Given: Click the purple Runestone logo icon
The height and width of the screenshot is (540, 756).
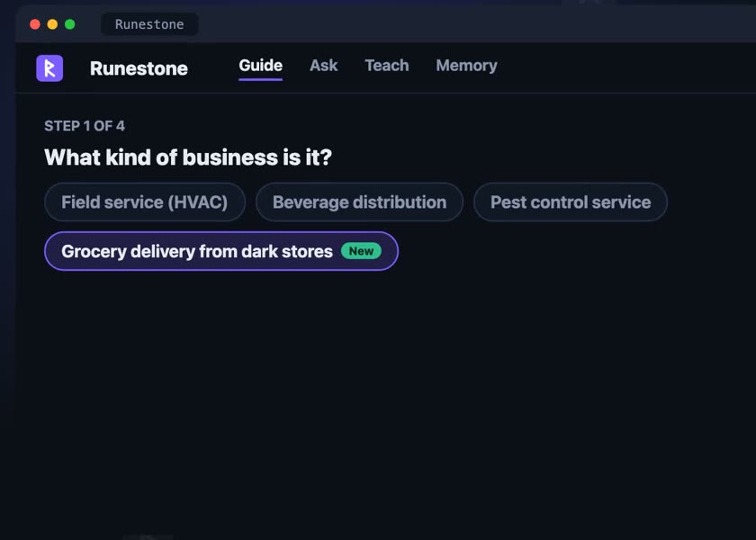Looking at the screenshot, I should coord(49,68).
